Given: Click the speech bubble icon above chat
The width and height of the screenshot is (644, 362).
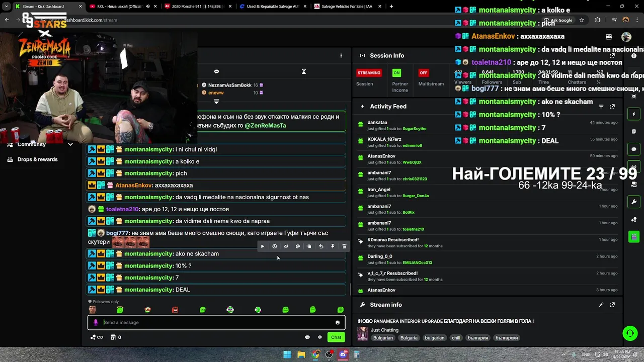Looking at the screenshot, I should 216,71.
